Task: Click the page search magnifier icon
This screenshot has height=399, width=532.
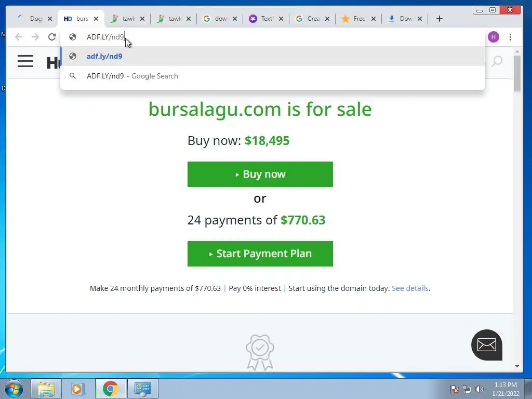Action: pos(497,61)
